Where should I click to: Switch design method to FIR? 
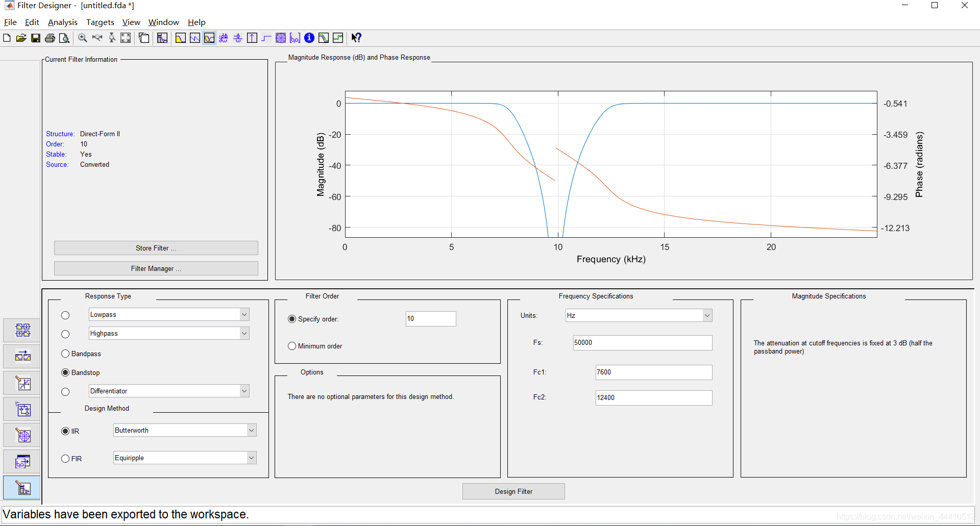click(65, 459)
